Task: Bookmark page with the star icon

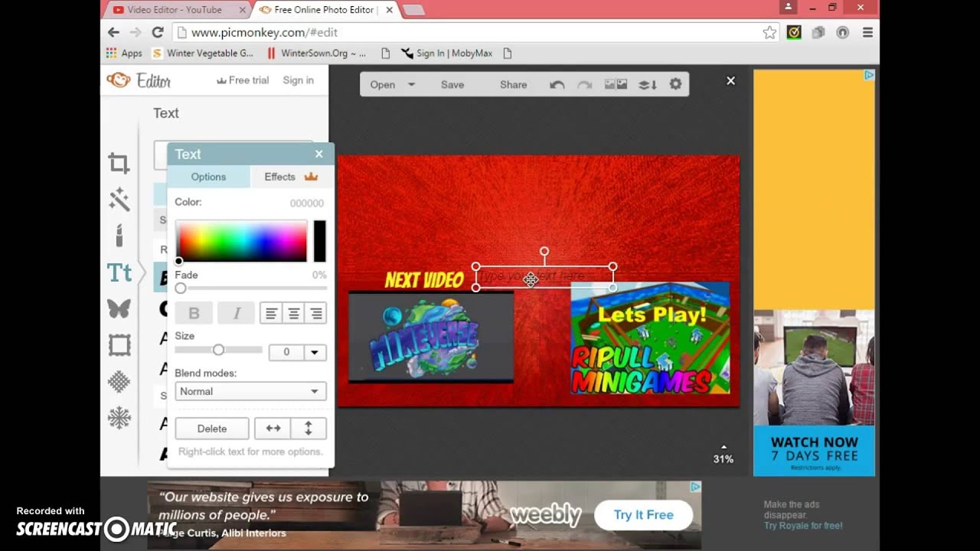Action: point(769,32)
